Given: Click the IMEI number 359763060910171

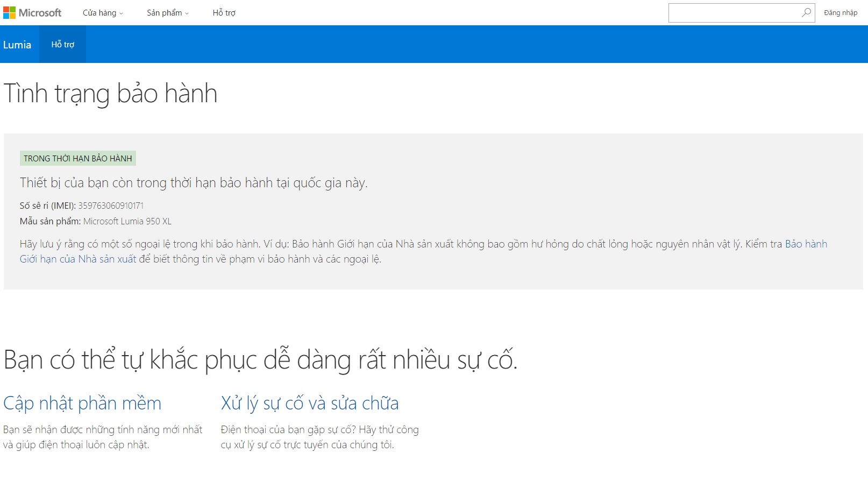Looking at the screenshot, I should point(111,206).
